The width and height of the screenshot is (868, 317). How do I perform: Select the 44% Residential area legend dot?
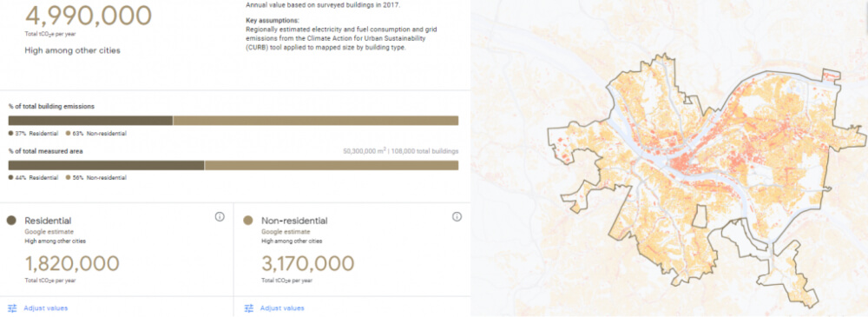point(10,178)
